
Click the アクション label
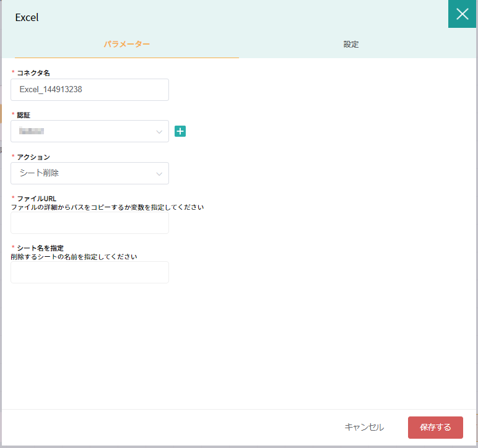click(x=33, y=157)
